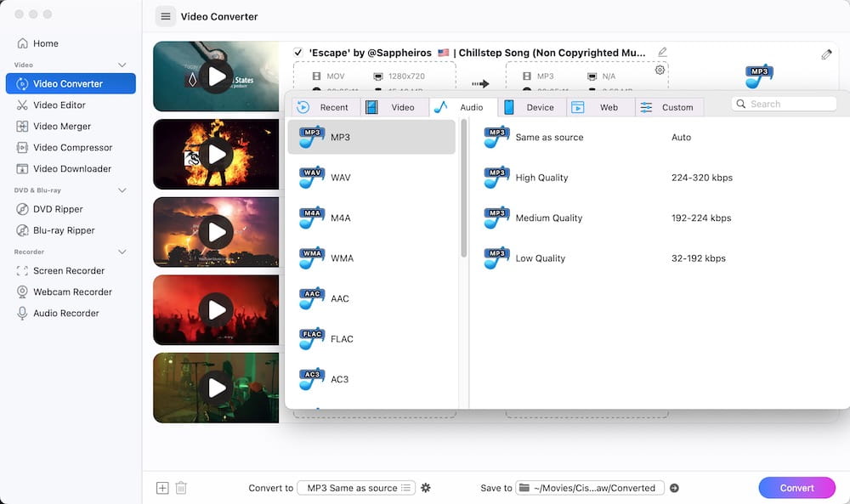The width and height of the screenshot is (850, 504).
Task: Uncheck the 'Escape' by @Sappheiros file checkbox
Action: click(x=297, y=53)
